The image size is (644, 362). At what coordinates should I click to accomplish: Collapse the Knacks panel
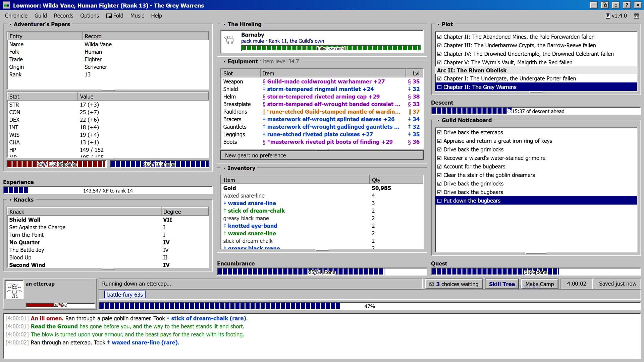click(10, 200)
